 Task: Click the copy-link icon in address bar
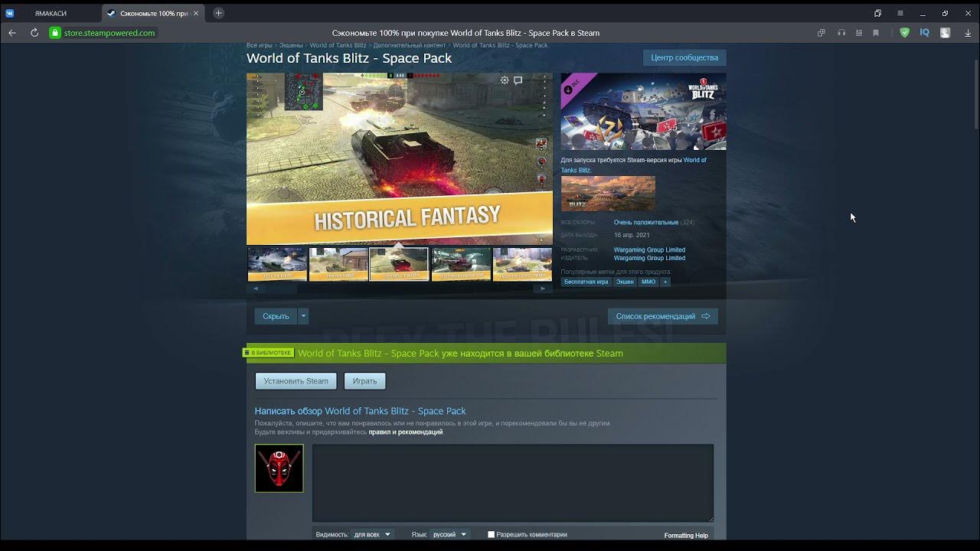click(821, 33)
